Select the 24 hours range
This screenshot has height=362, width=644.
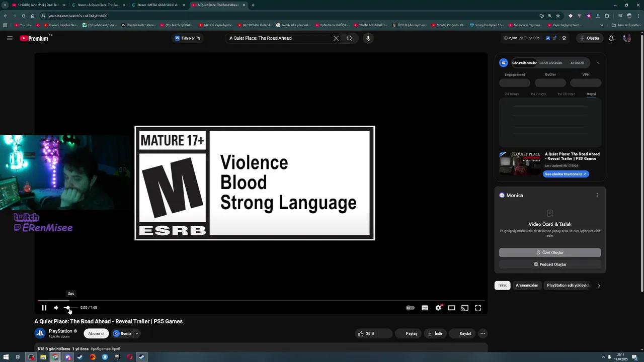pyautogui.click(x=512, y=94)
